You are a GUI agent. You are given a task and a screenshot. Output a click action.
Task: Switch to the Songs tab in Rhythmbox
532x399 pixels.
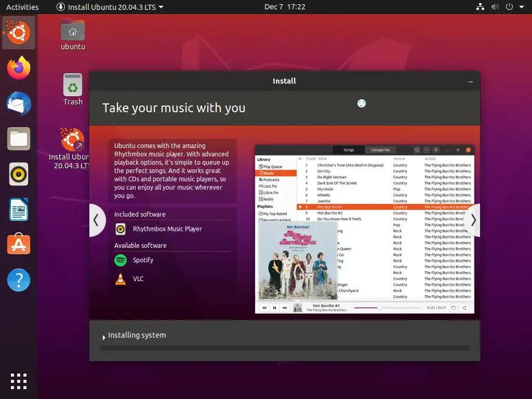(349, 150)
